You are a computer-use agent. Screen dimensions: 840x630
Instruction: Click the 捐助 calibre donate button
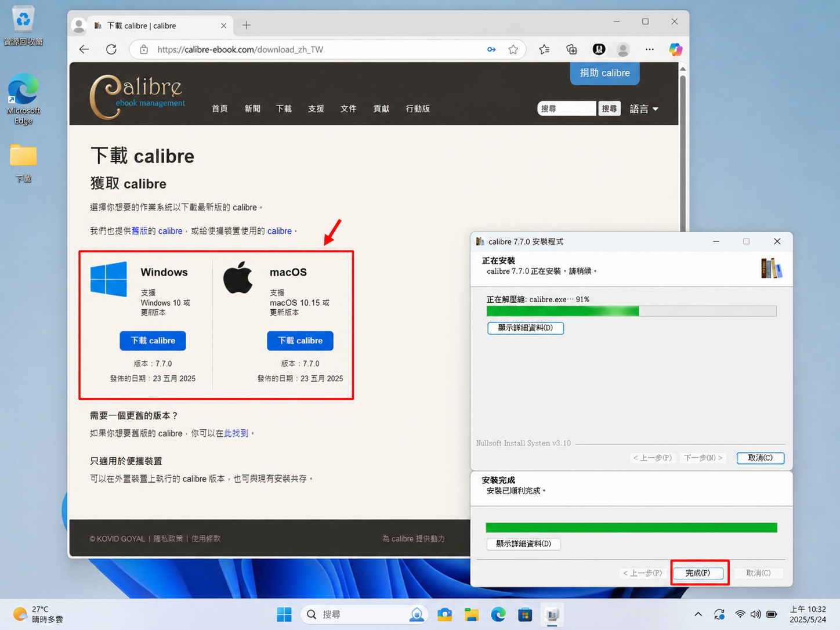pyautogui.click(x=604, y=73)
